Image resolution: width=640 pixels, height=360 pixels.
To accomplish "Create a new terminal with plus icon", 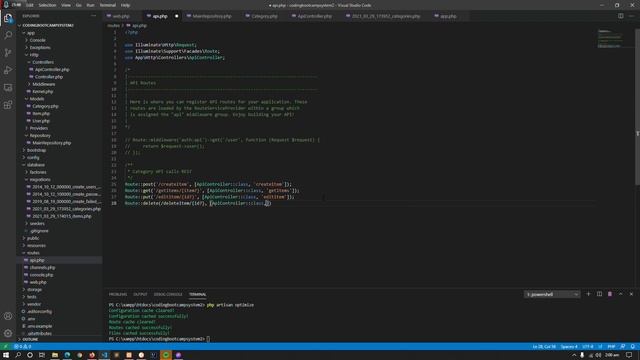I will coord(588,294).
